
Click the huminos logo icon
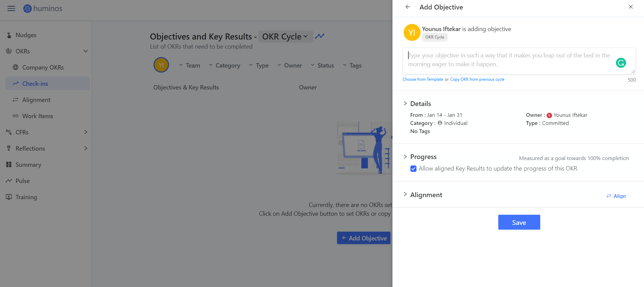tap(27, 8)
